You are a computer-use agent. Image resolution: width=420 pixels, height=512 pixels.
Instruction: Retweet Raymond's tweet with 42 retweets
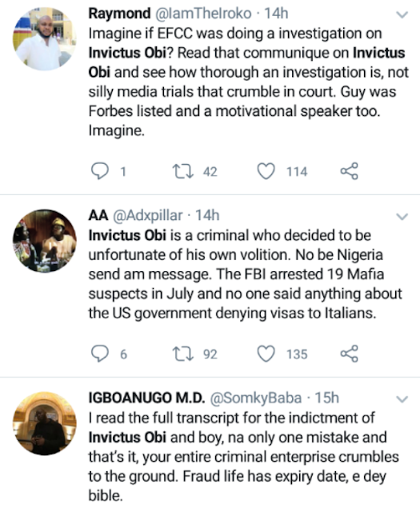183,171
